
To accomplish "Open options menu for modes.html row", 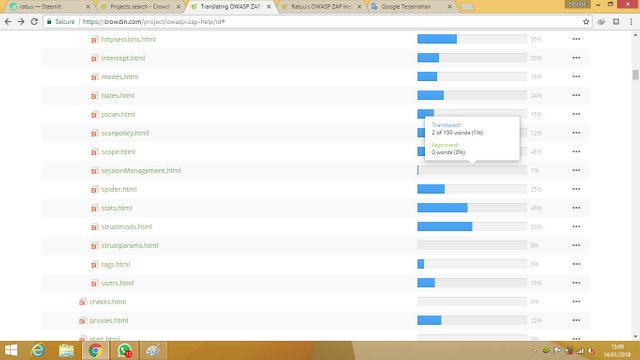I will click(576, 77).
